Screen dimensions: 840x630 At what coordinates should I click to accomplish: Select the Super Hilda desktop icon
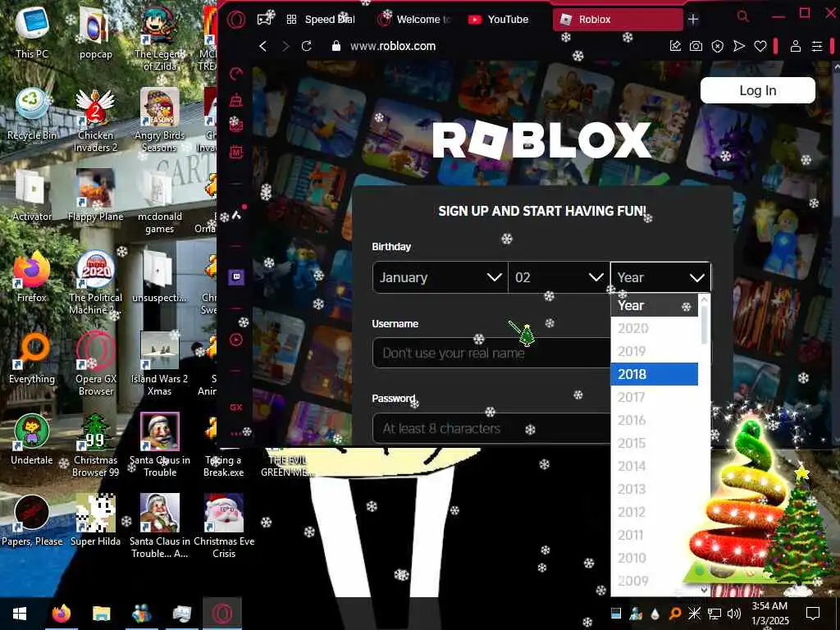coord(95,521)
